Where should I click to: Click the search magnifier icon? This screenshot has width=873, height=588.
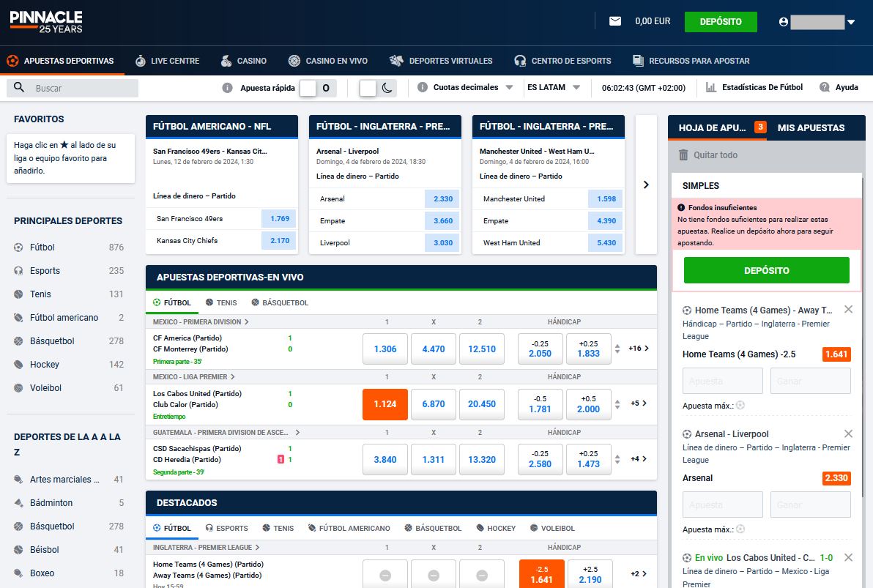(x=19, y=87)
